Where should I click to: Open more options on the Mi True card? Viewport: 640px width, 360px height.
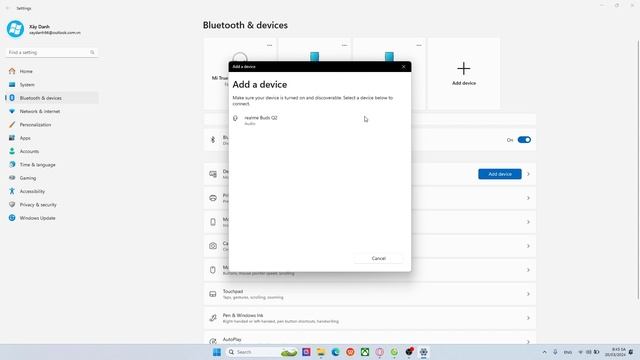pos(269,45)
